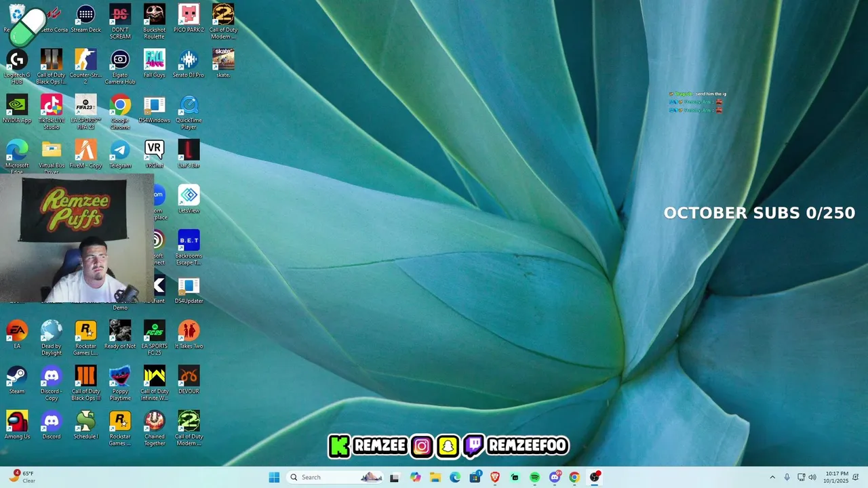The width and height of the screenshot is (868, 488).
Task: Expand the hidden system tray icons
Action: [772, 477]
